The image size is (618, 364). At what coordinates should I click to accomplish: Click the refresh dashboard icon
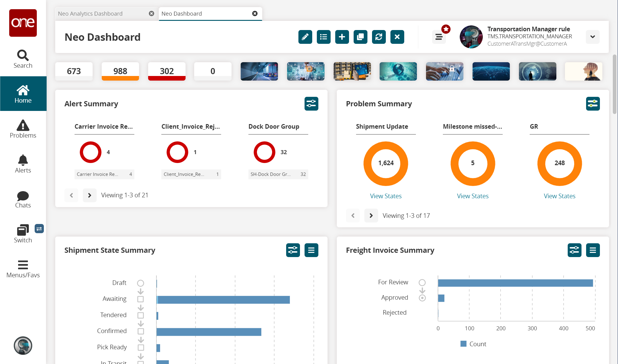379,37
